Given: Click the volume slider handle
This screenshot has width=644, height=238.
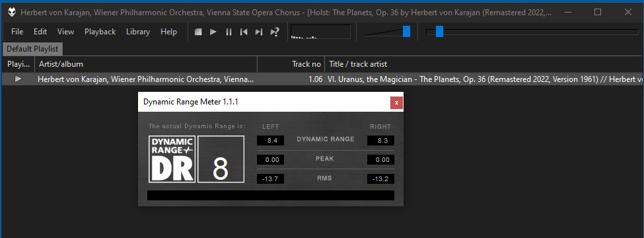Looking at the screenshot, I should [x=407, y=31].
